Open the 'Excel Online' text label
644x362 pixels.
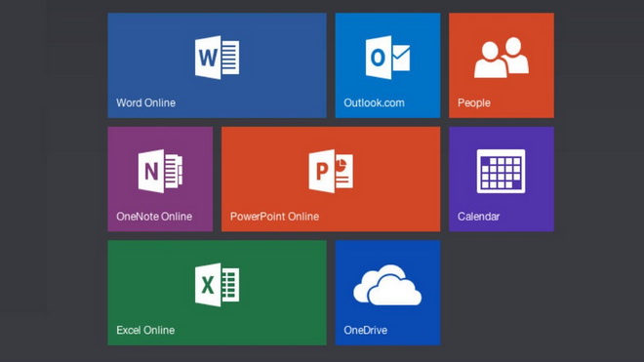pyautogui.click(x=145, y=330)
